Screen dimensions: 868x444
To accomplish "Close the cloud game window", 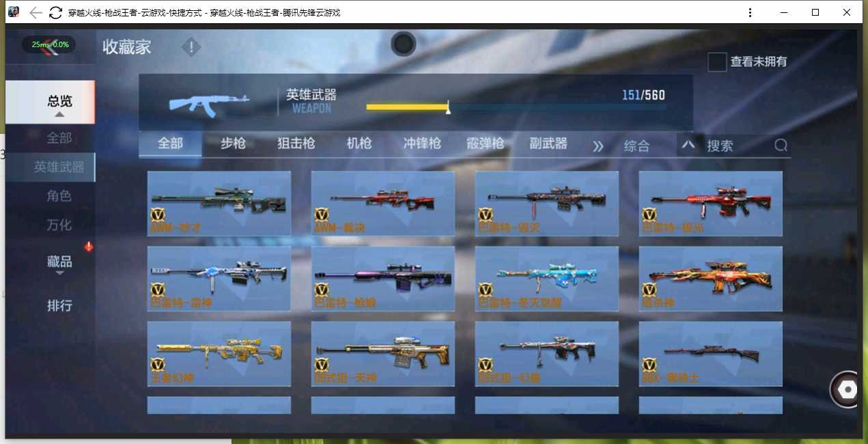I will (x=847, y=12).
